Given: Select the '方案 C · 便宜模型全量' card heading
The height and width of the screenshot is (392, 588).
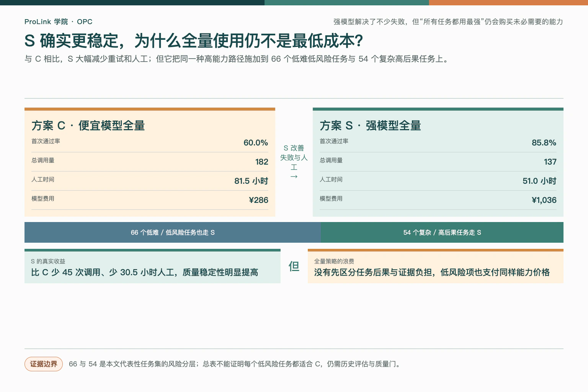Looking at the screenshot, I should pyautogui.click(x=88, y=126).
